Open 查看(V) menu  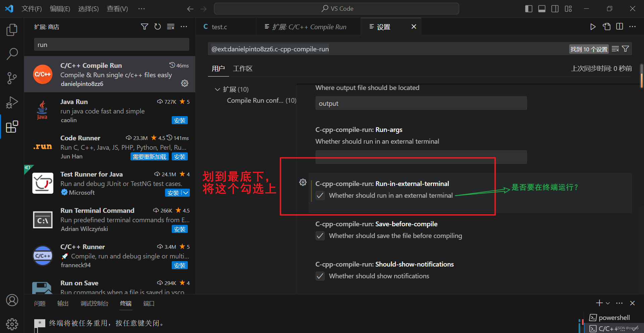pos(117,9)
